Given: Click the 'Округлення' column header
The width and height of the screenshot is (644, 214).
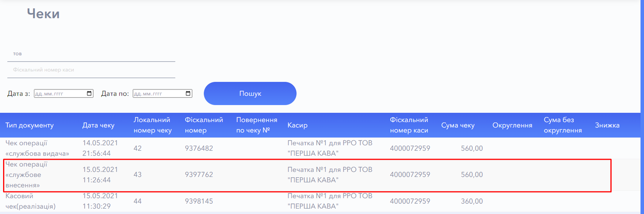Looking at the screenshot, I should click(x=512, y=125).
